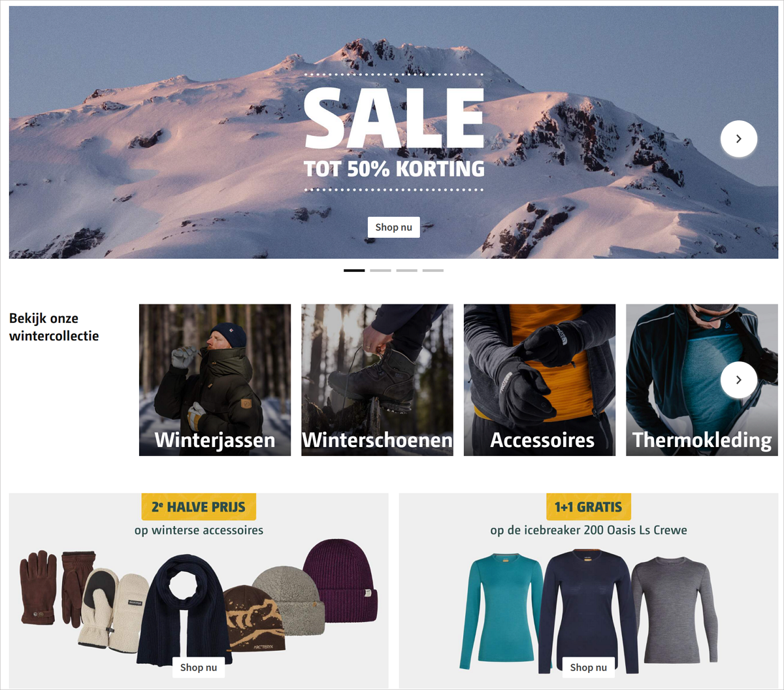Open the Winterjassen category tile
The height and width of the screenshot is (690, 784).
coord(215,380)
